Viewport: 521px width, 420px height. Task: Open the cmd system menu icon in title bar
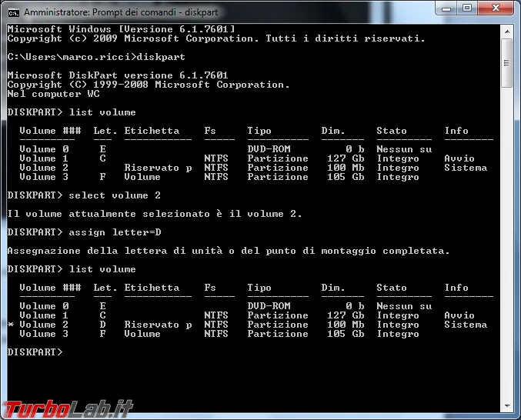pos(13,12)
